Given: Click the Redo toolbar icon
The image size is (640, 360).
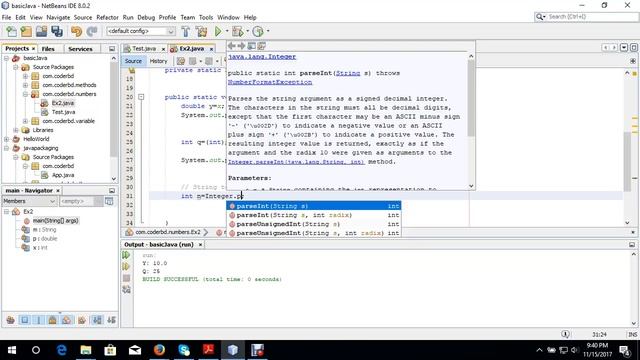Looking at the screenshot, I should [x=92, y=31].
